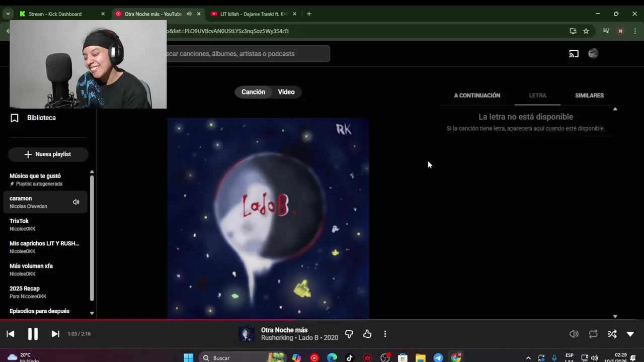Open Chrome media controls icon

(x=606, y=31)
